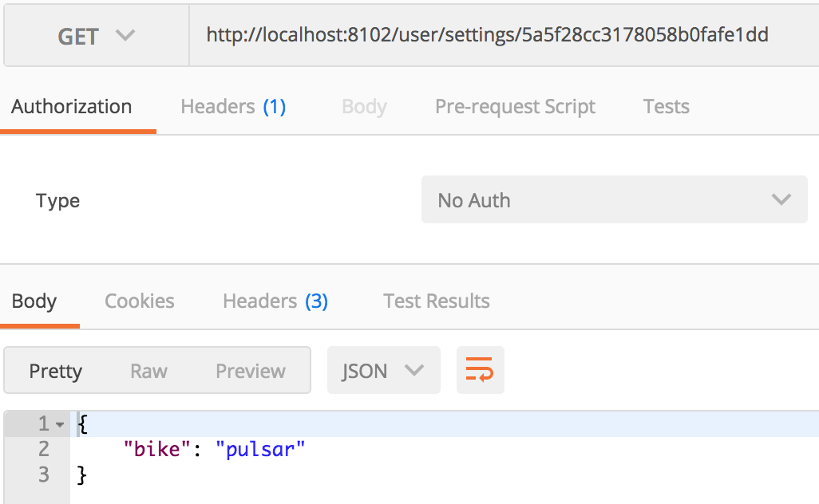Switch to the Authorization tab

pos(72,106)
